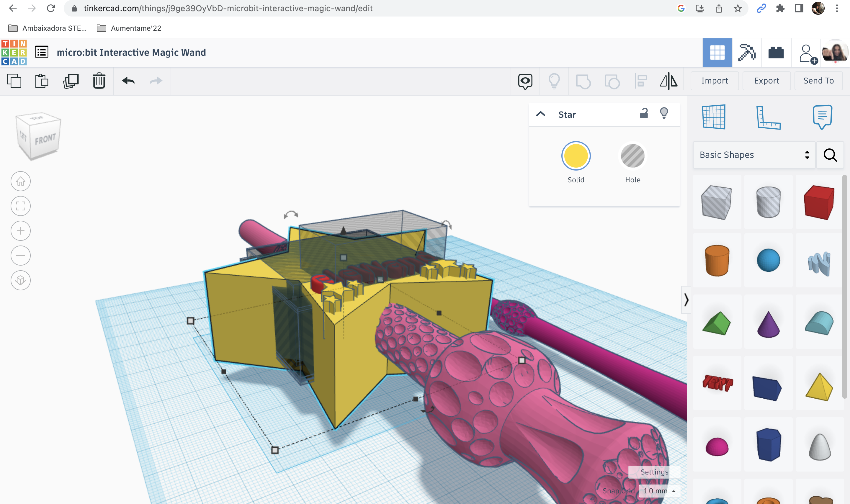Screen dimensions: 850x504
Task: Open the Notes tool
Action: [822, 117]
